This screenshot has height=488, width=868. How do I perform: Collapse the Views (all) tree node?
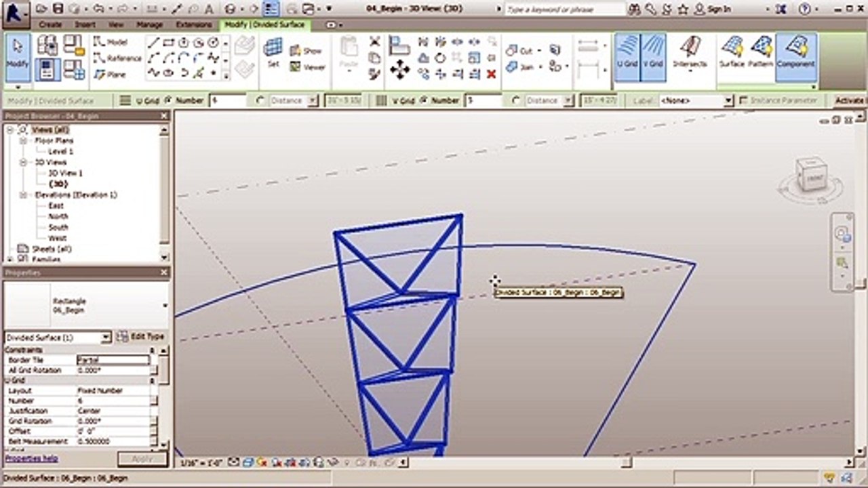click(11, 129)
